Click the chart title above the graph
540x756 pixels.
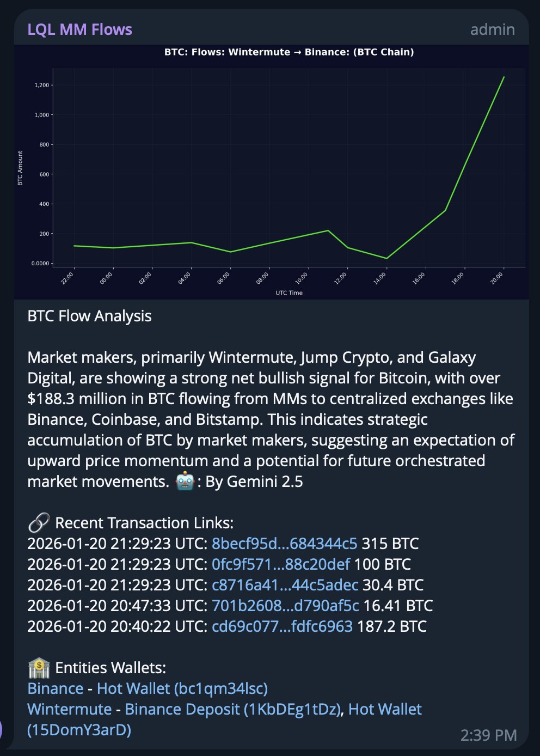[x=289, y=52]
